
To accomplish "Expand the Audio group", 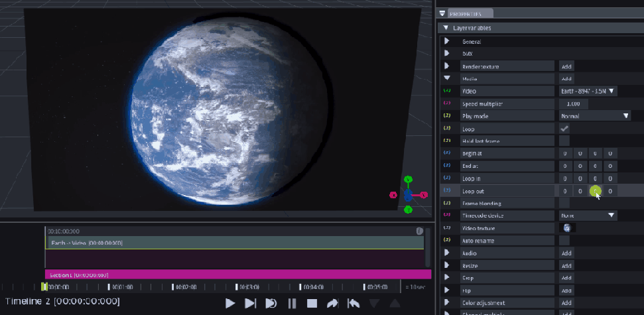I will [x=447, y=253].
